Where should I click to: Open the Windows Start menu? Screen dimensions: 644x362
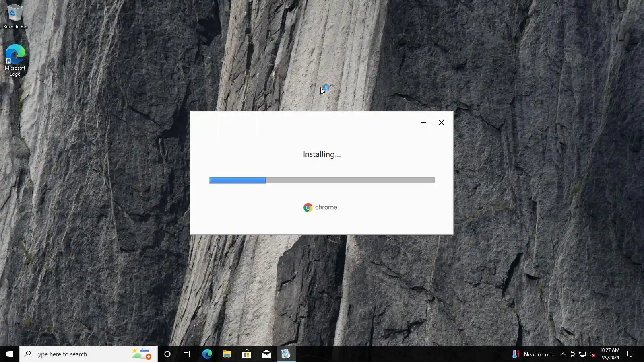pyautogui.click(x=10, y=354)
